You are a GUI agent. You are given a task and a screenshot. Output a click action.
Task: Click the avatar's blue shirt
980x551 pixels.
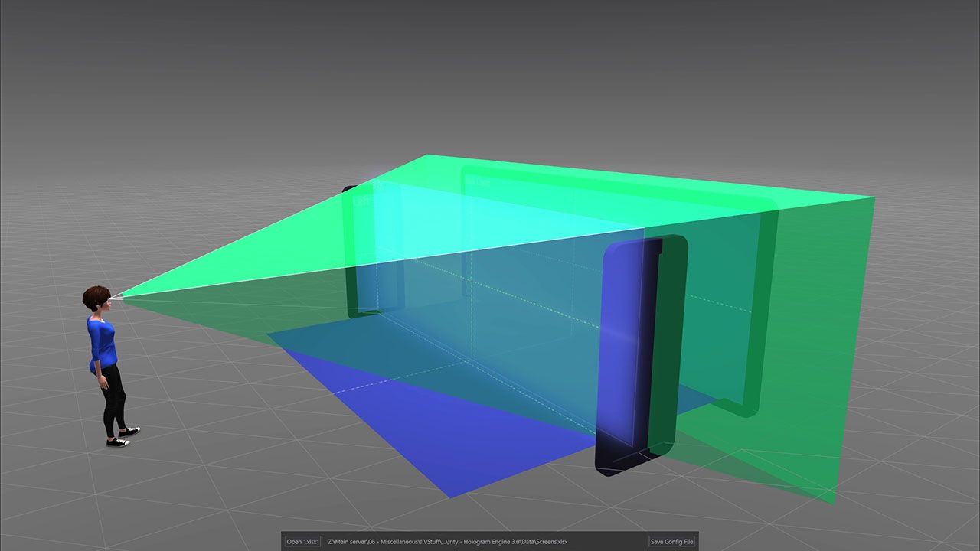[x=103, y=341]
